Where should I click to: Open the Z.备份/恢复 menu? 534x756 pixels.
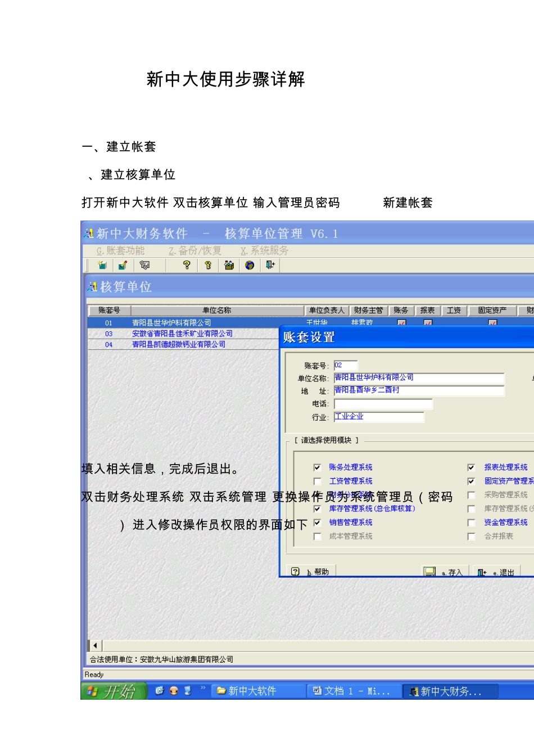coord(195,251)
